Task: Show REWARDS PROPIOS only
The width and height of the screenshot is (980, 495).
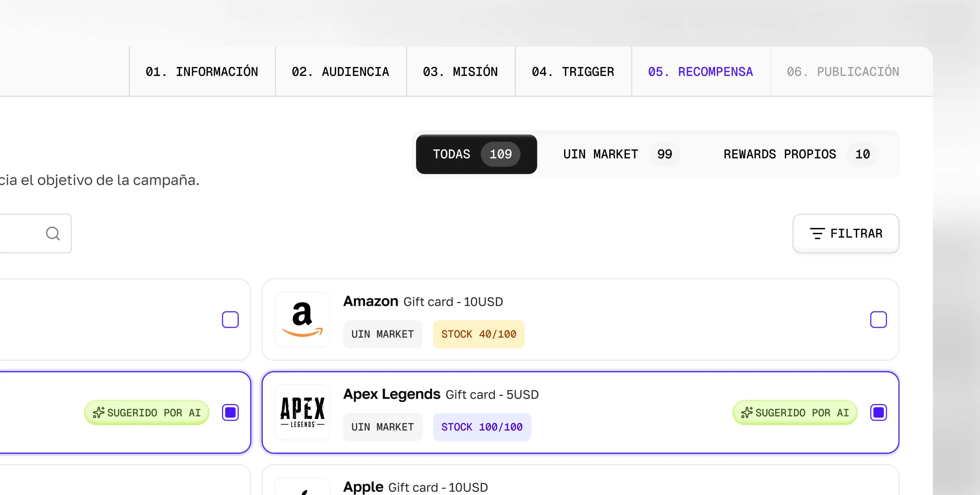Action: coord(800,154)
